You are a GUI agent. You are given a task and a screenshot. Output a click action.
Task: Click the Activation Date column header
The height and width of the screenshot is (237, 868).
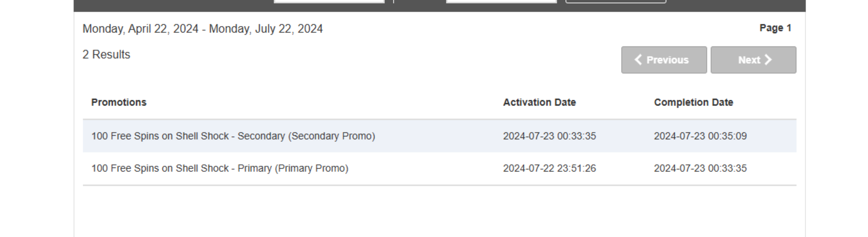(539, 102)
